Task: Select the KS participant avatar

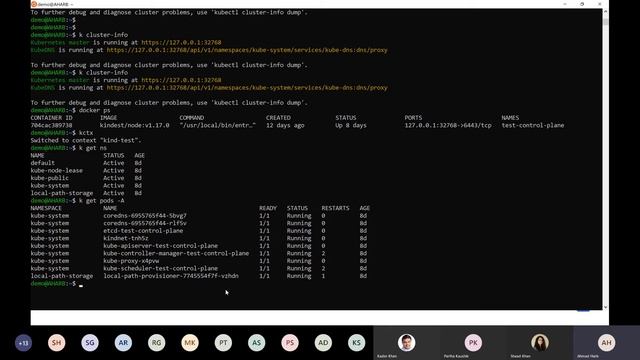Action: coord(356,343)
